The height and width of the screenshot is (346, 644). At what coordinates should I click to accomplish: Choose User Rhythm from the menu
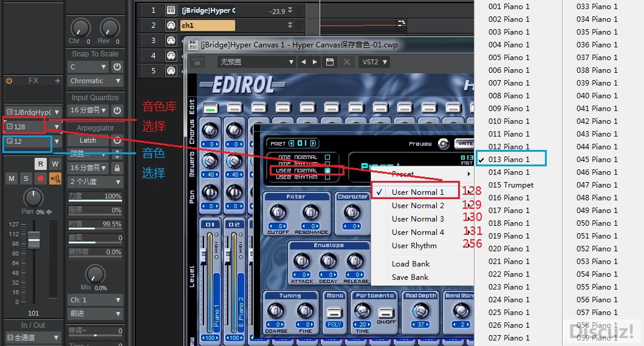[414, 245]
